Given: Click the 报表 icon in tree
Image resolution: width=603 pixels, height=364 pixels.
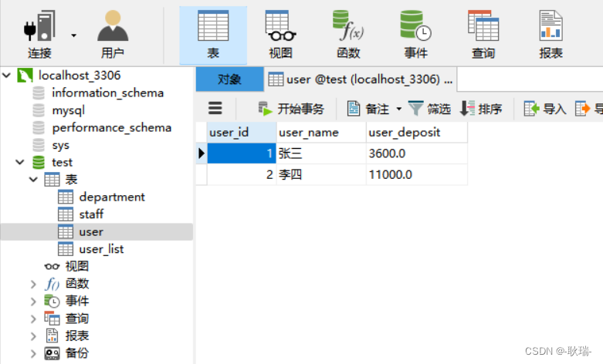Looking at the screenshot, I should [52, 335].
